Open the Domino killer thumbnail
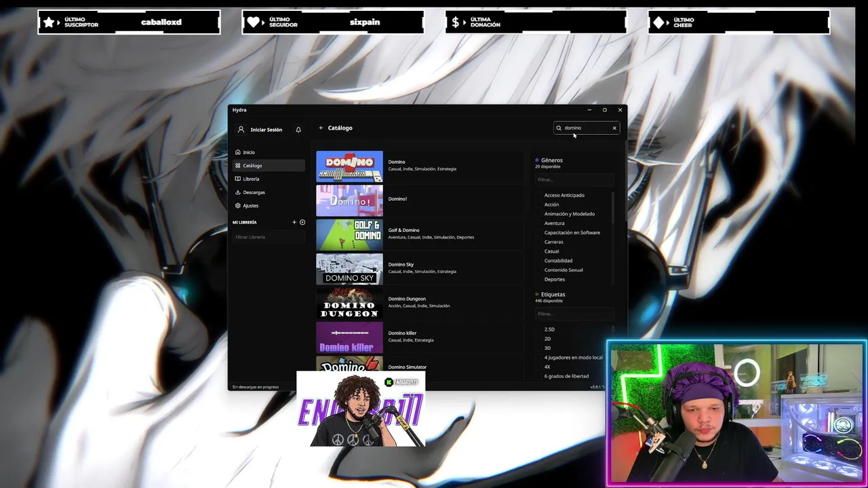 pyautogui.click(x=349, y=338)
